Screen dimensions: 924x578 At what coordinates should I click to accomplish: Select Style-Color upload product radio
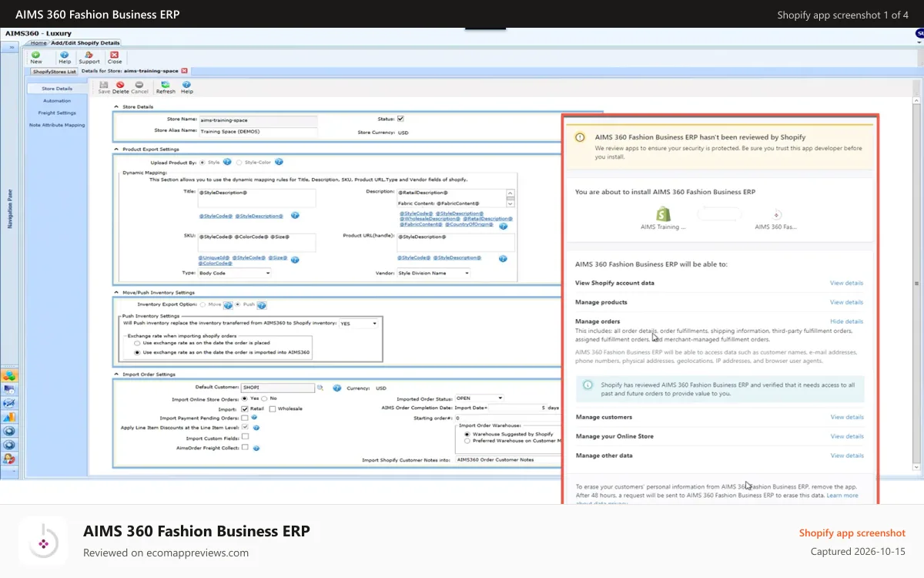(239, 162)
